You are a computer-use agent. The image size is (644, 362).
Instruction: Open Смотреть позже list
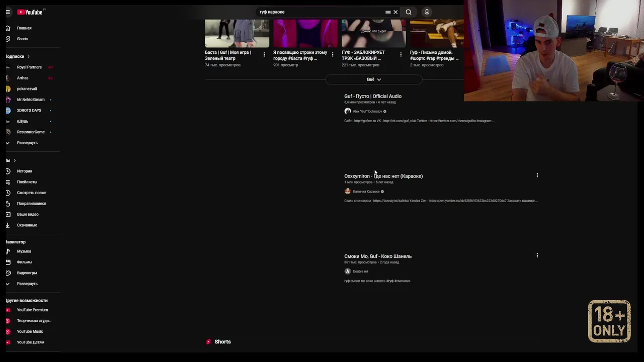coord(31,193)
